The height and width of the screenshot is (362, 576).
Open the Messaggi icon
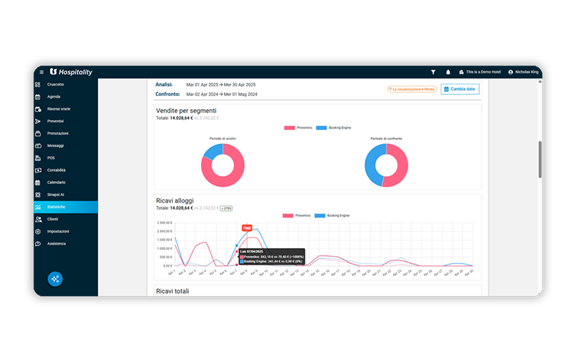coord(38,146)
